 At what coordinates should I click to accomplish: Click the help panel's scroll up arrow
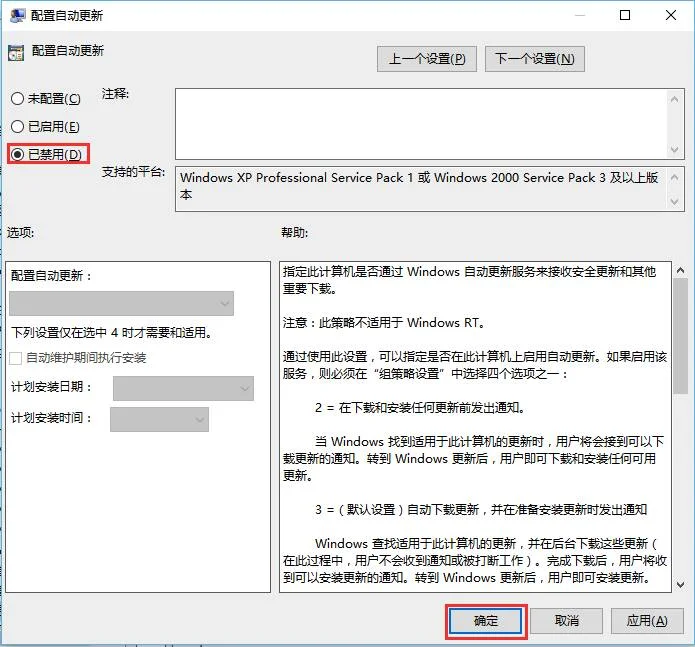coord(679,271)
